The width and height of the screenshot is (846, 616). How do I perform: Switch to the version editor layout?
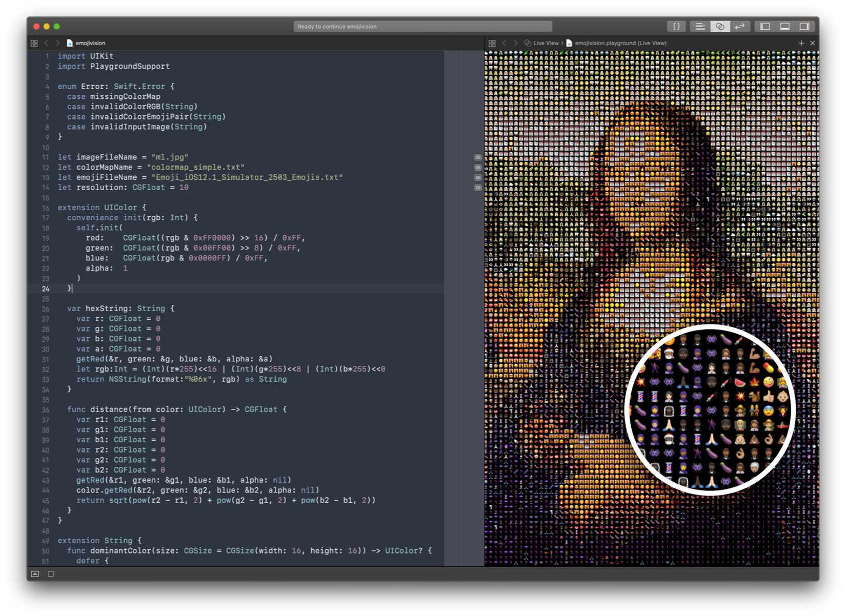coord(740,26)
